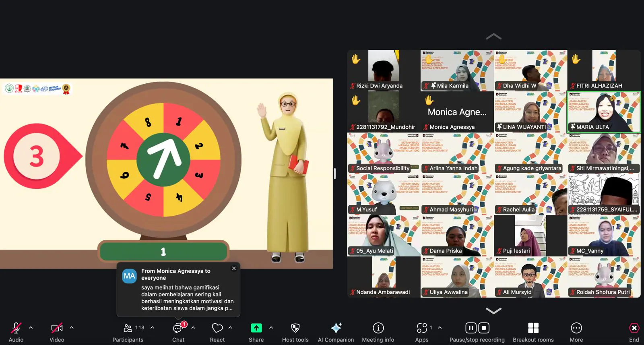
Task: Unmute the microphone Audio button
Action: coord(16,328)
